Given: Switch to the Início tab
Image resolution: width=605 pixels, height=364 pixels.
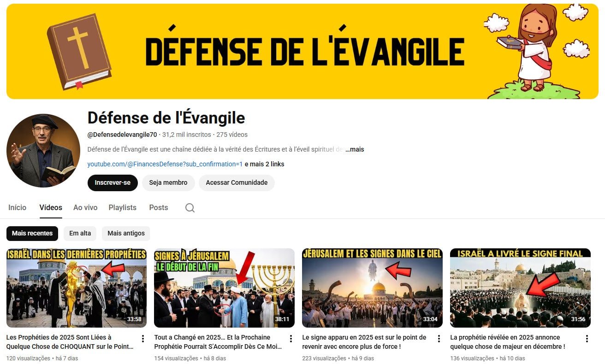Looking at the screenshot, I should coord(18,208).
